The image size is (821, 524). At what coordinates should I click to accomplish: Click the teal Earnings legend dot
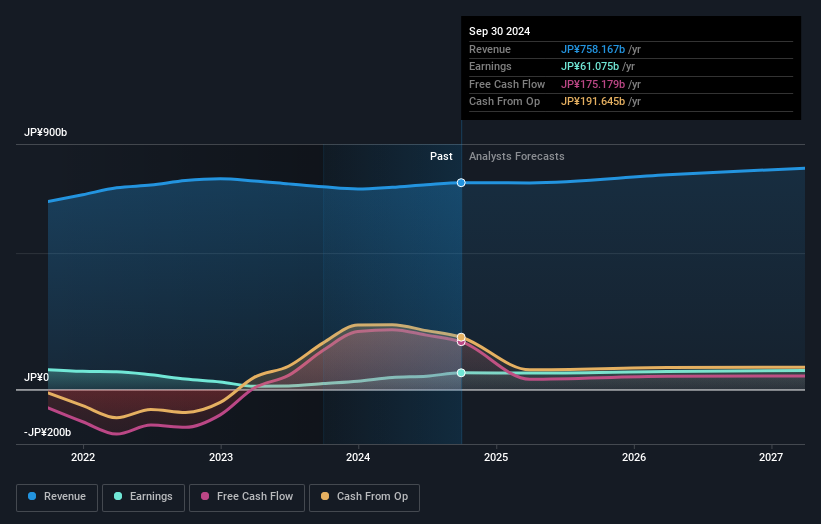[118, 496]
